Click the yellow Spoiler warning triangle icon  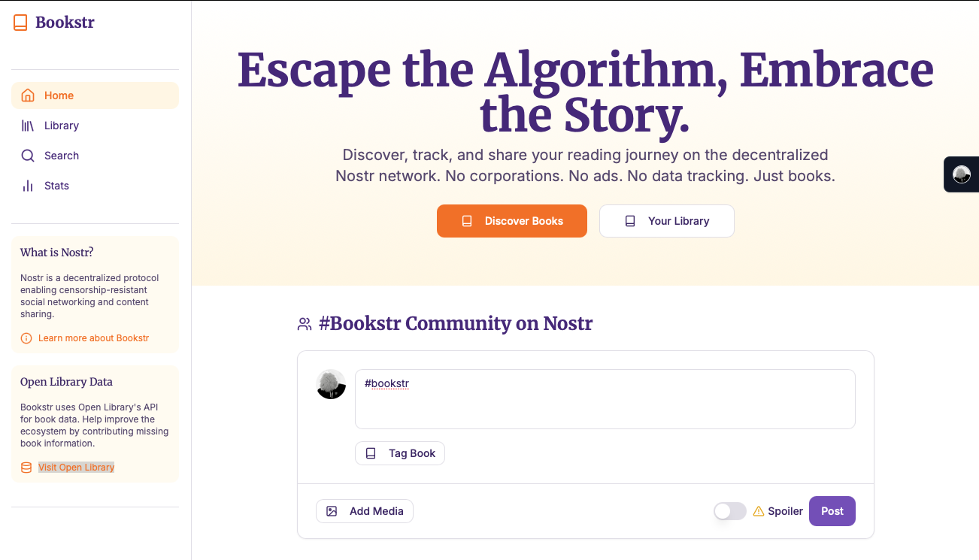pyautogui.click(x=759, y=511)
